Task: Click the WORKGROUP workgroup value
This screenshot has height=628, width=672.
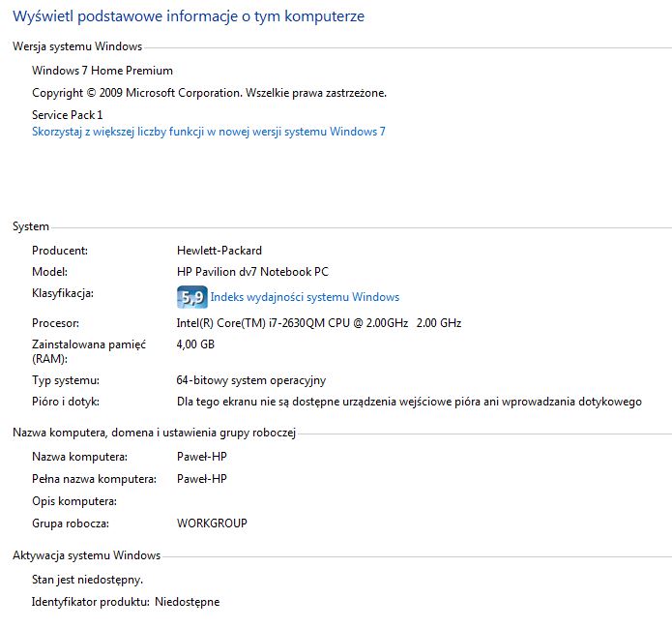Action: pos(212,523)
